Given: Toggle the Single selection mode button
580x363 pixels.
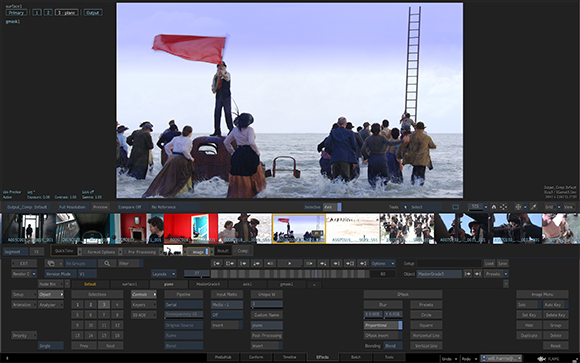Looking at the screenshot, I should click(51, 346).
